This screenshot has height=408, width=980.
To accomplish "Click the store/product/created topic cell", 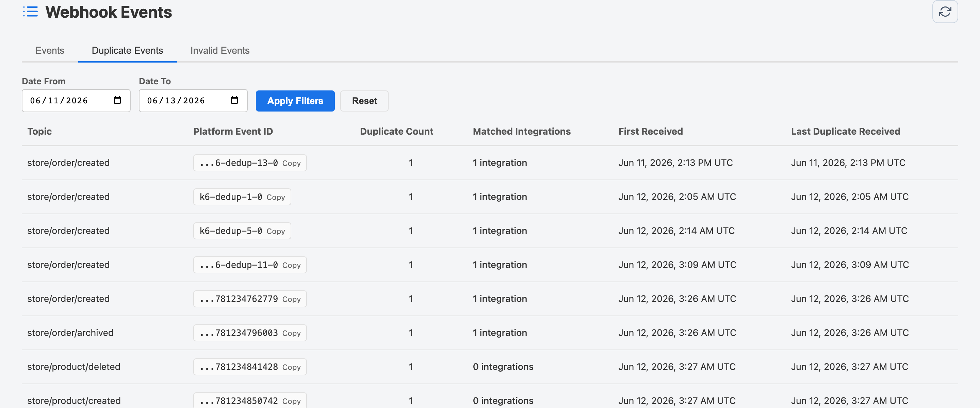I will click(x=74, y=401).
